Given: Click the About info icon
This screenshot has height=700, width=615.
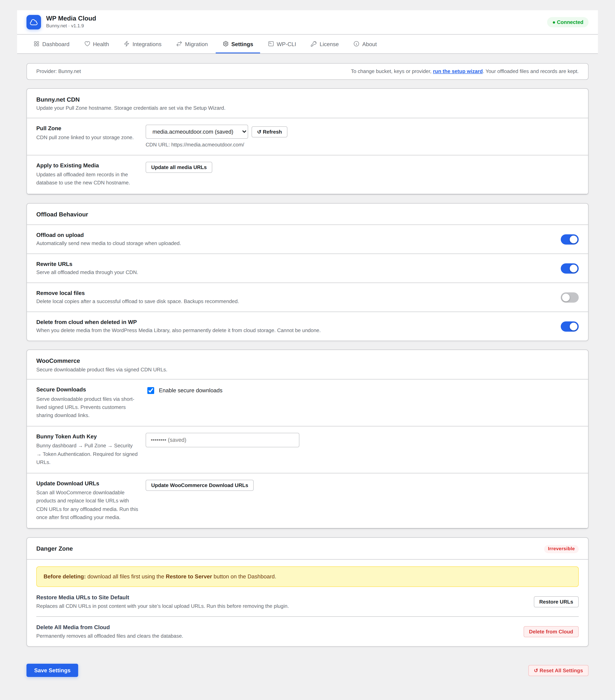Looking at the screenshot, I should (356, 44).
